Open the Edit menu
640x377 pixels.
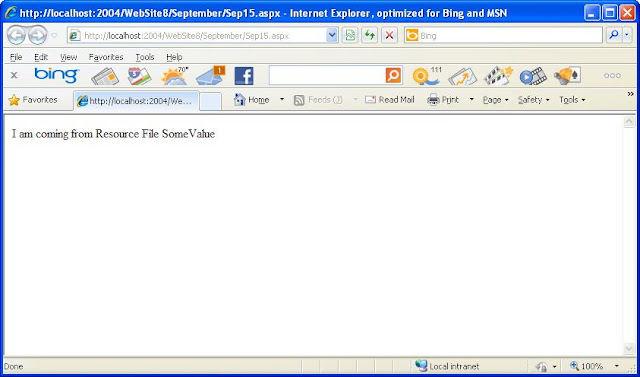(x=41, y=57)
